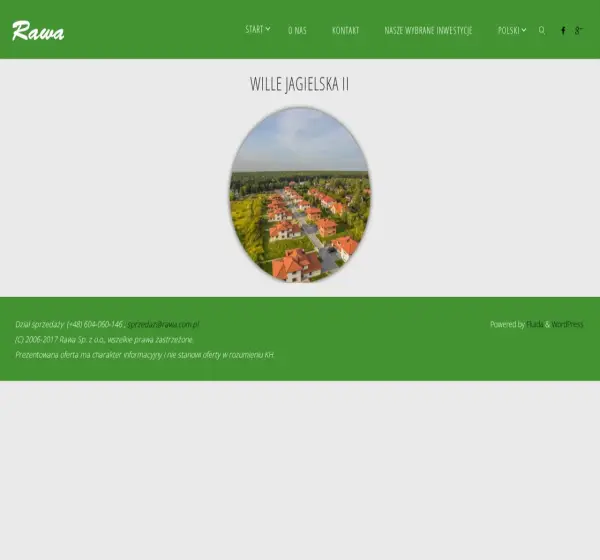
Task: Open the Google Plus icon link
Action: pyautogui.click(x=579, y=30)
